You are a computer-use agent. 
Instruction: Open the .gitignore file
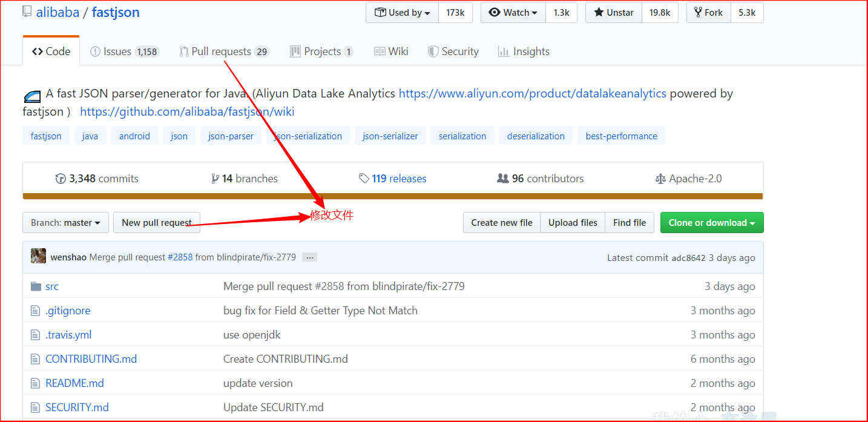(x=68, y=311)
